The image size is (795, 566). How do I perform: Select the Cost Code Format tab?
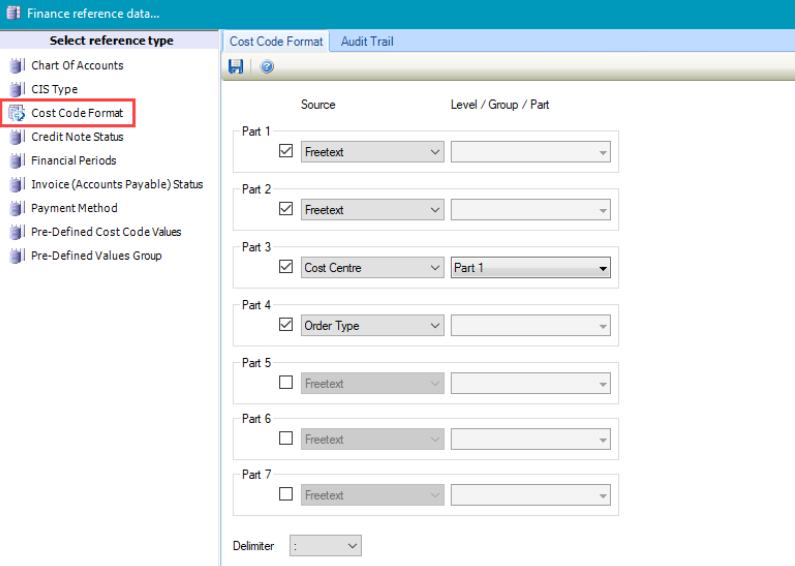[x=276, y=41]
